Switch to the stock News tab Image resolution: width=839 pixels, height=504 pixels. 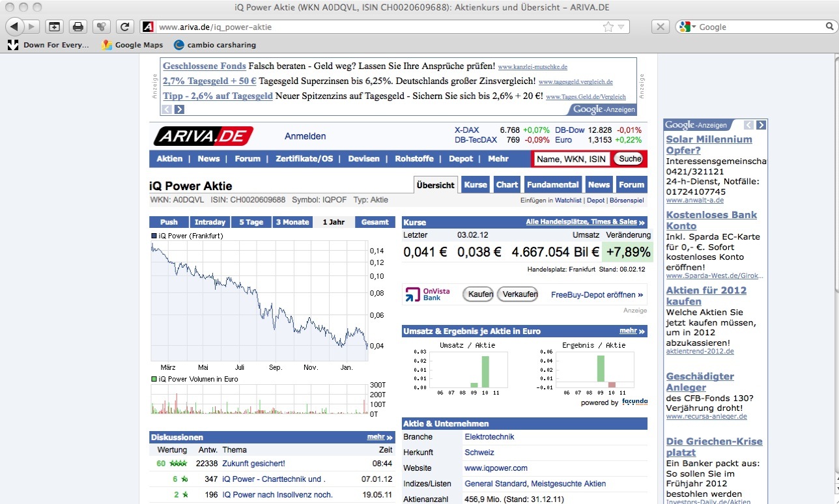pos(599,184)
